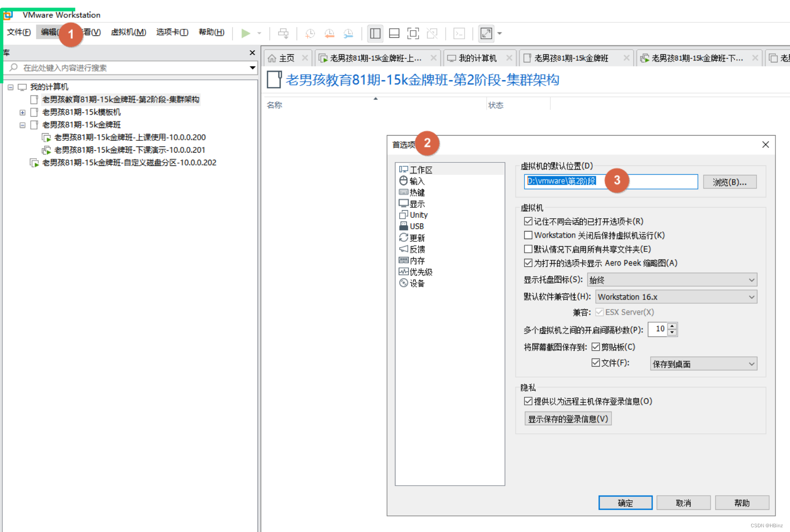Screen dimensions: 790x532
Task: Check Workstation 关闭后保持虚拟机运行
Action: [528, 235]
